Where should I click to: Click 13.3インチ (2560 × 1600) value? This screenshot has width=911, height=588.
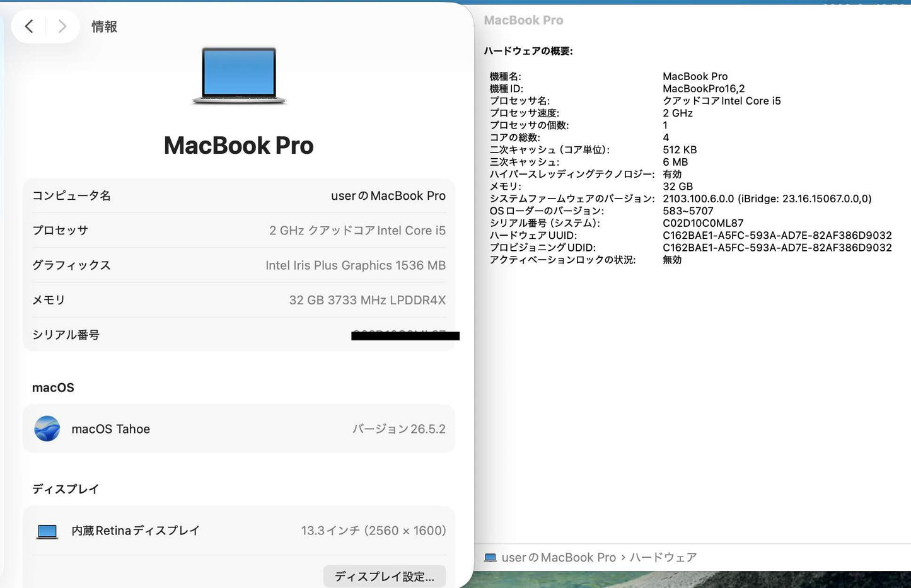(x=373, y=531)
